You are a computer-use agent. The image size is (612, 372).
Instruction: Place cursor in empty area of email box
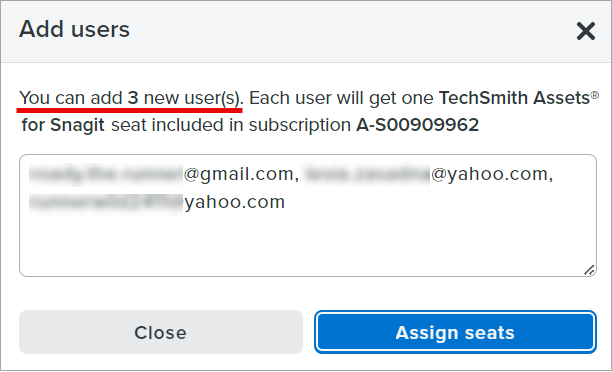click(308, 242)
